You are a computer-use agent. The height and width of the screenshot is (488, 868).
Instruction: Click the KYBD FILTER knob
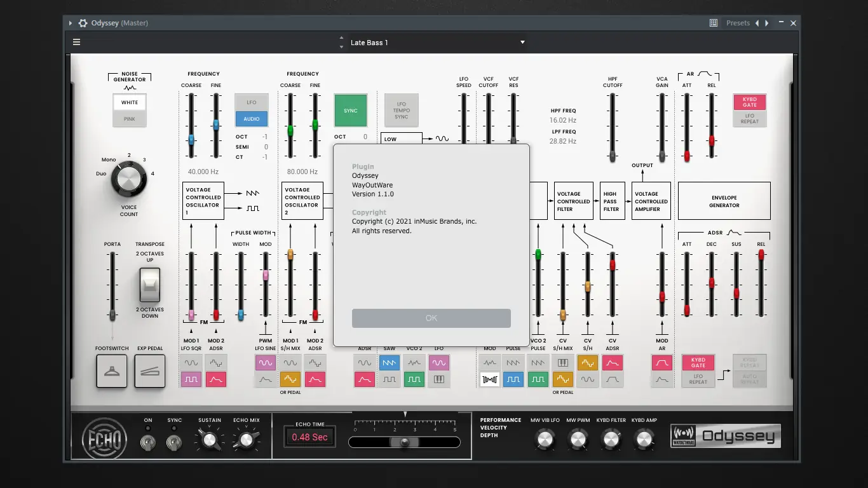tap(611, 438)
